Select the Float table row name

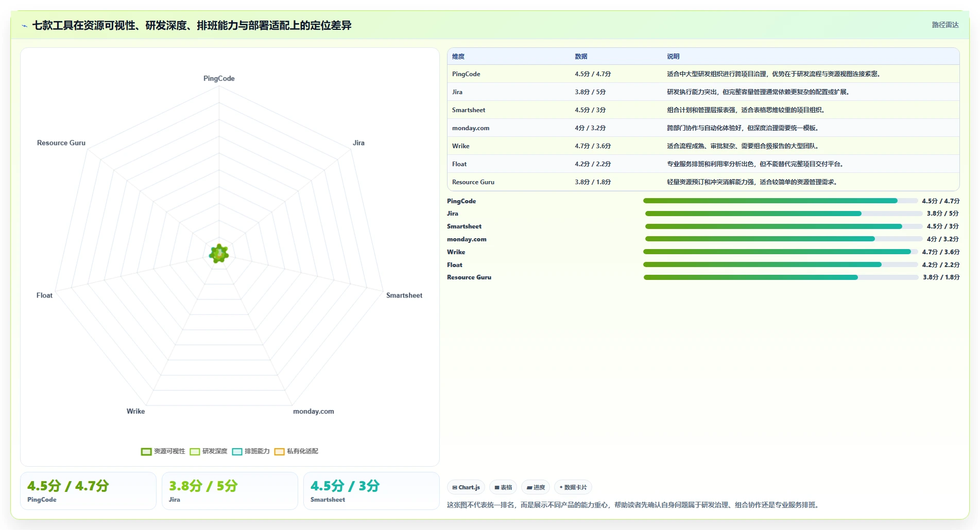(x=459, y=164)
